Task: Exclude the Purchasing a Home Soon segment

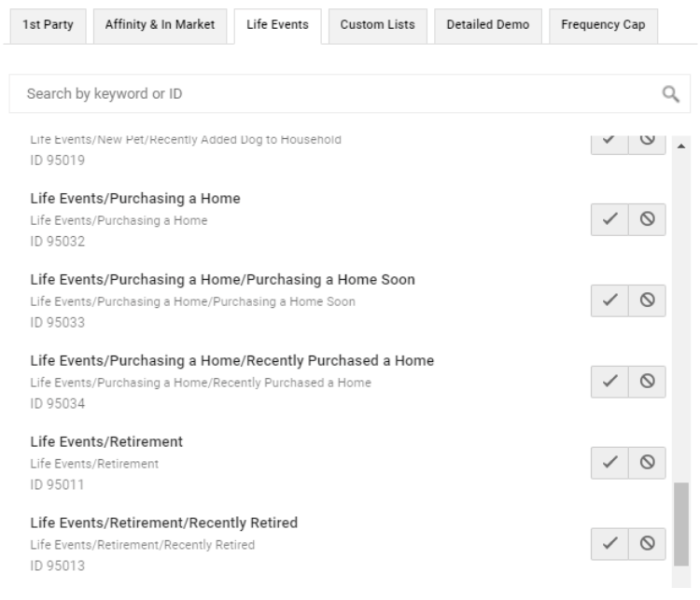Action: click(x=646, y=300)
